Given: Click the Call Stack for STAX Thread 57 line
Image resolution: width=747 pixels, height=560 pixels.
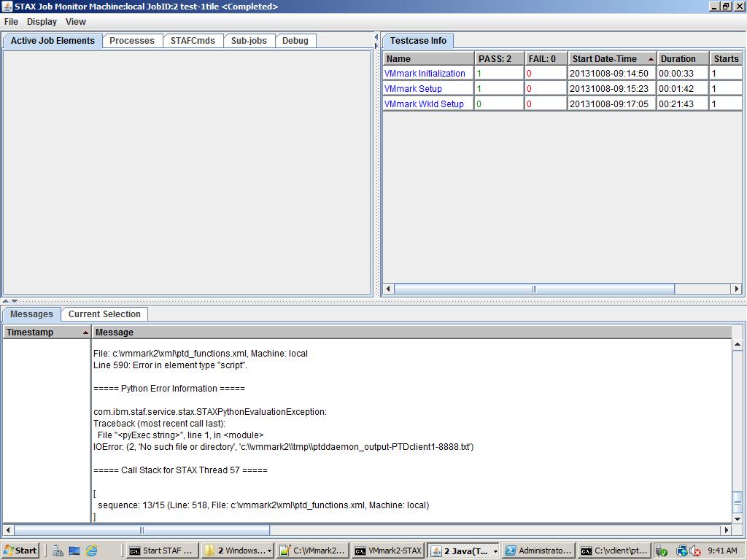Looking at the screenshot, I should click(181, 470).
